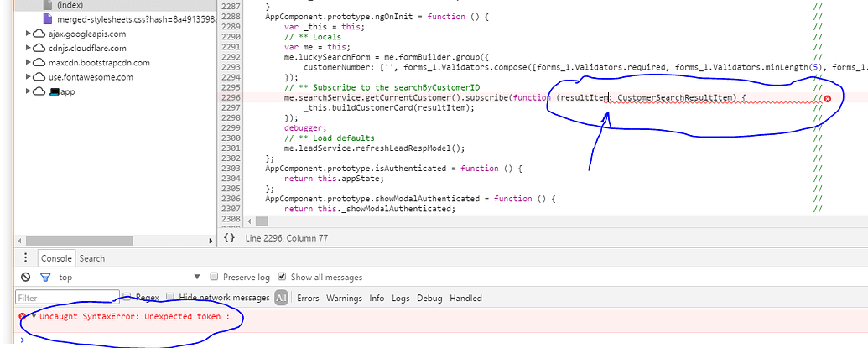The image size is (868, 348).
Task: Switch to the Search drawer tab
Action: point(92,258)
